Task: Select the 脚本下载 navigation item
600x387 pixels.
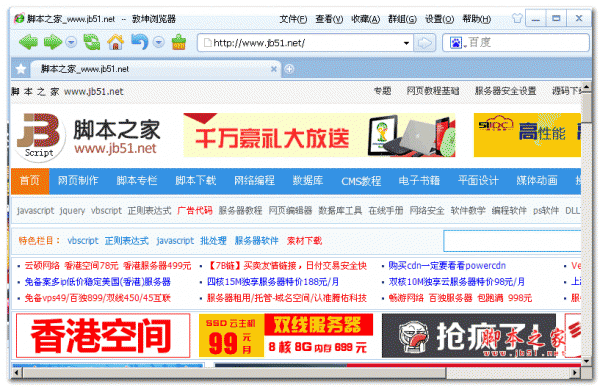Action: pos(196,181)
